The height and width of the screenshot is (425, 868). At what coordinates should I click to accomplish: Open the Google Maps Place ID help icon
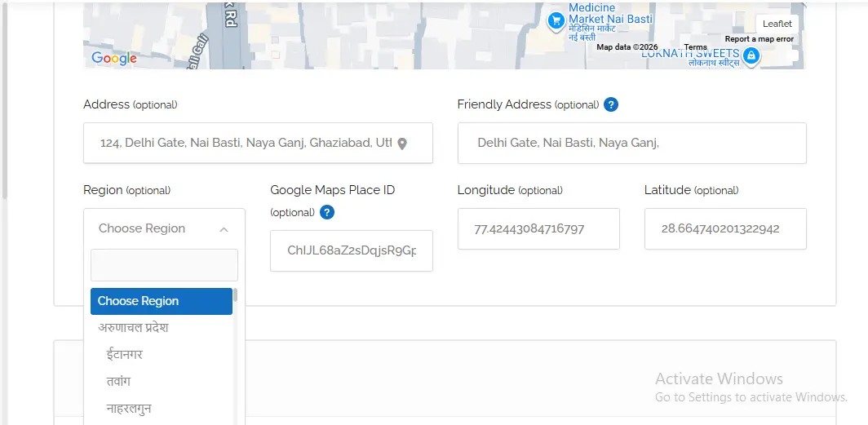tap(327, 212)
